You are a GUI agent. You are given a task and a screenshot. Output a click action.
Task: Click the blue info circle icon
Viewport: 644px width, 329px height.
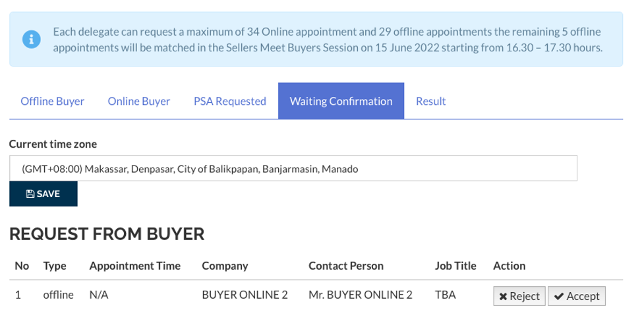tap(31, 40)
